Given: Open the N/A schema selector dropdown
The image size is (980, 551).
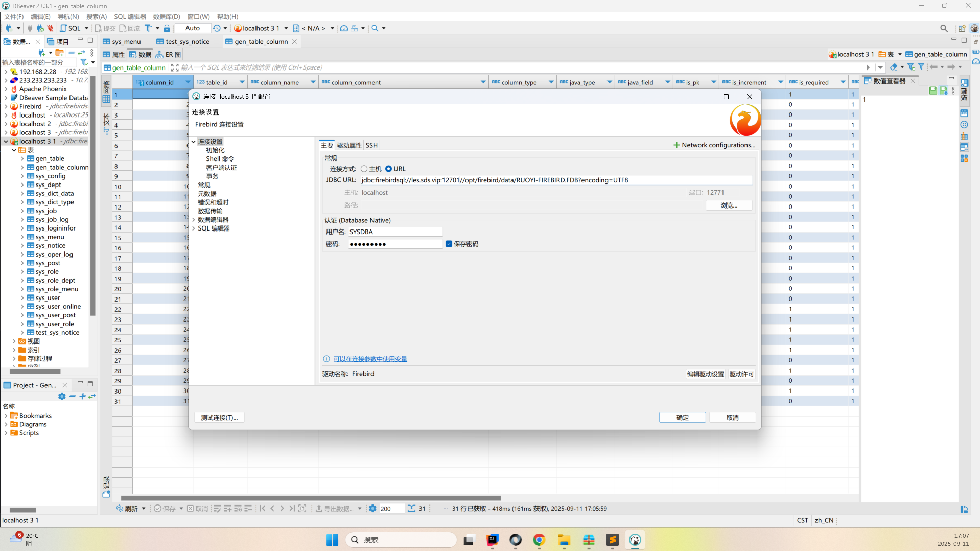Looking at the screenshot, I should [332, 28].
